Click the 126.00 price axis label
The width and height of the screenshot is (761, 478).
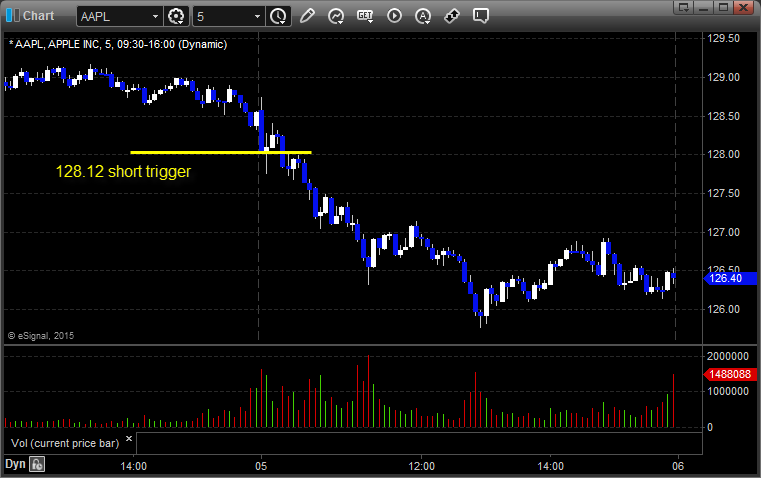(x=724, y=309)
